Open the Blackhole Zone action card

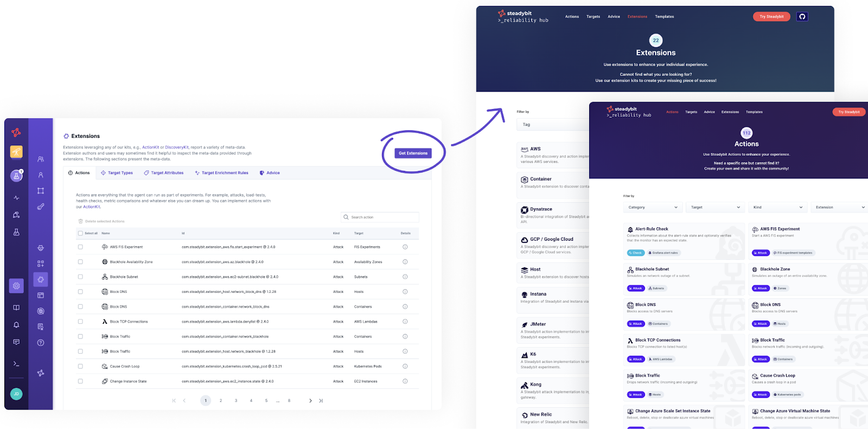click(808, 279)
